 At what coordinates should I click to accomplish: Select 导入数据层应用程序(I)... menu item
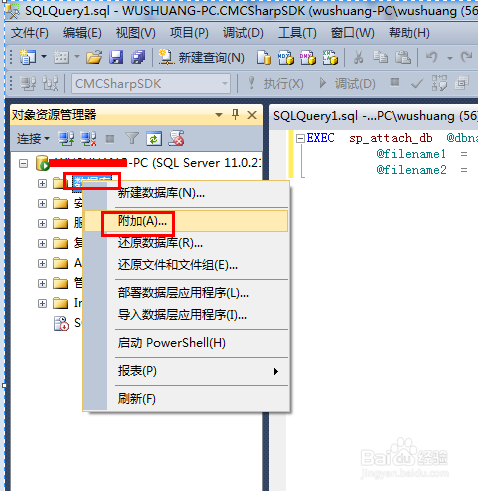(x=185, y=315)
